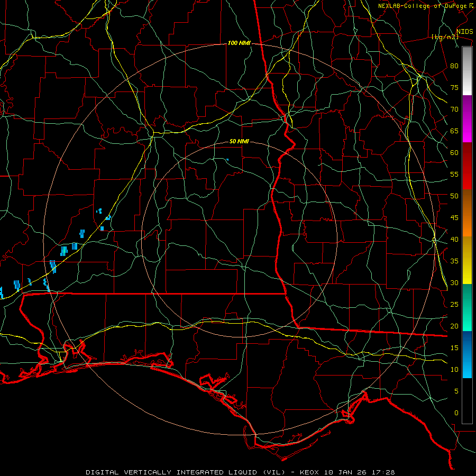Click the 15 value on the color scale
476x476 pixels.
tap(454, 348)
